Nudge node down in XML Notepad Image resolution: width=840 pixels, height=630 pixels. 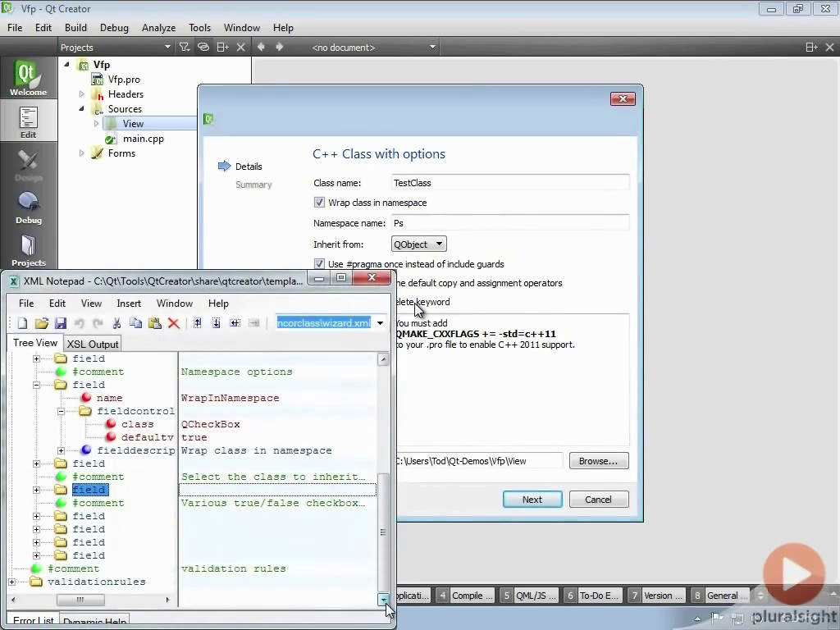click(216, 323)
